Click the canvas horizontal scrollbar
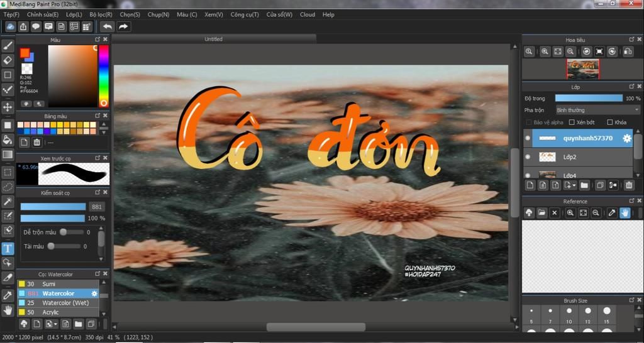This screenshot has height=343, width=644. [316, 327]
